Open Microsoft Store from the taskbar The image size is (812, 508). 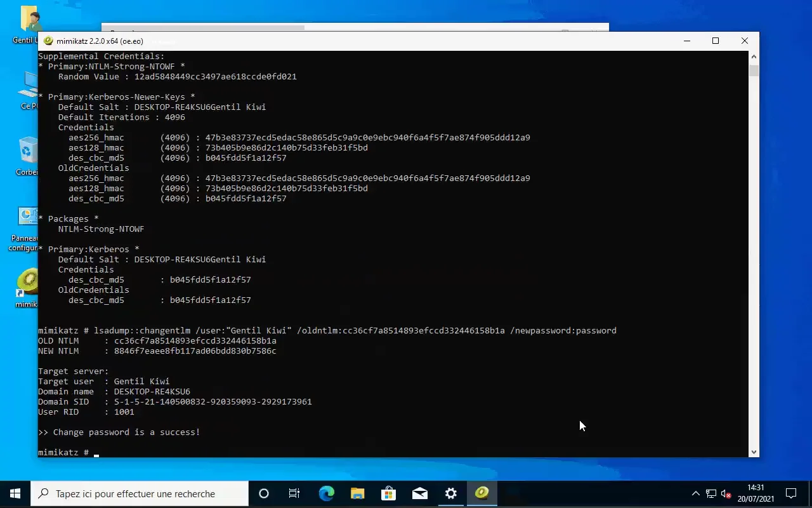coord(388,493)
